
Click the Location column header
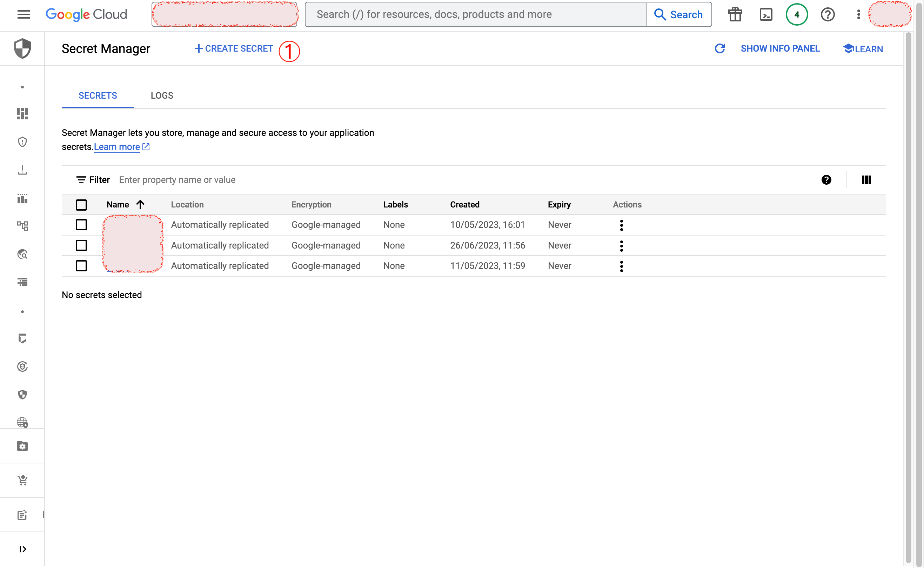[187, 205]
